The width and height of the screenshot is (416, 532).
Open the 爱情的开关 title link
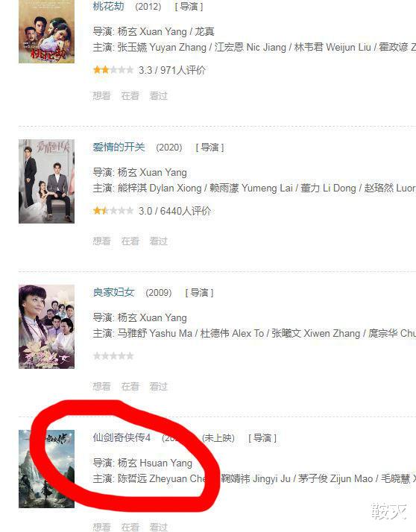pos(119,147)
